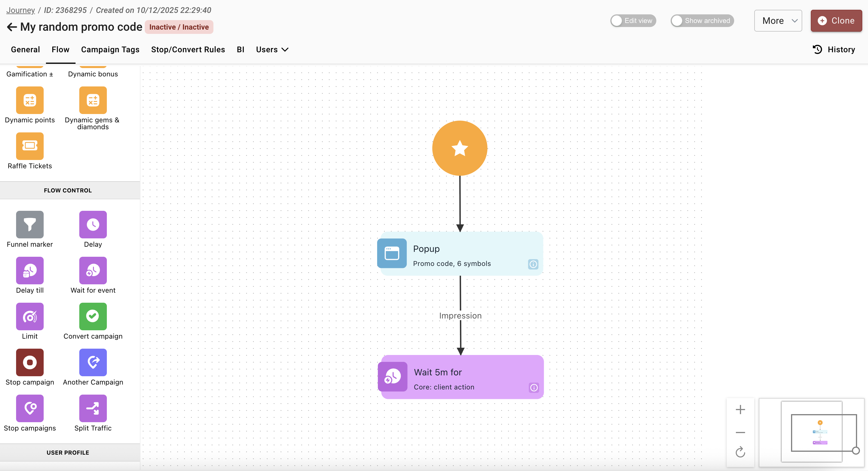Click the Another Campaign icon
868x471 pixels.
93,362
